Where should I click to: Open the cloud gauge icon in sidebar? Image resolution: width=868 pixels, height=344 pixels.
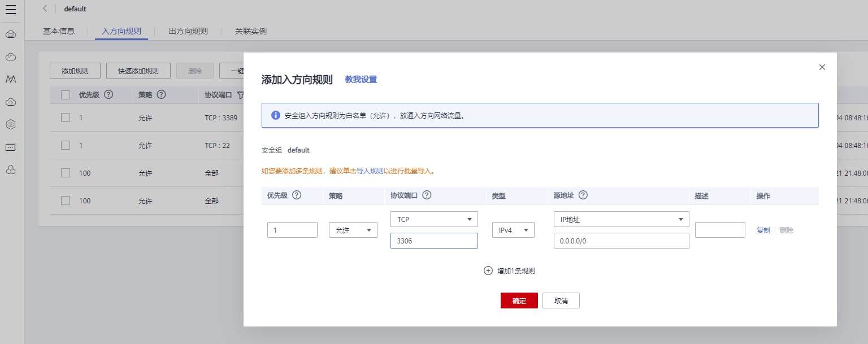pos(11,56)
